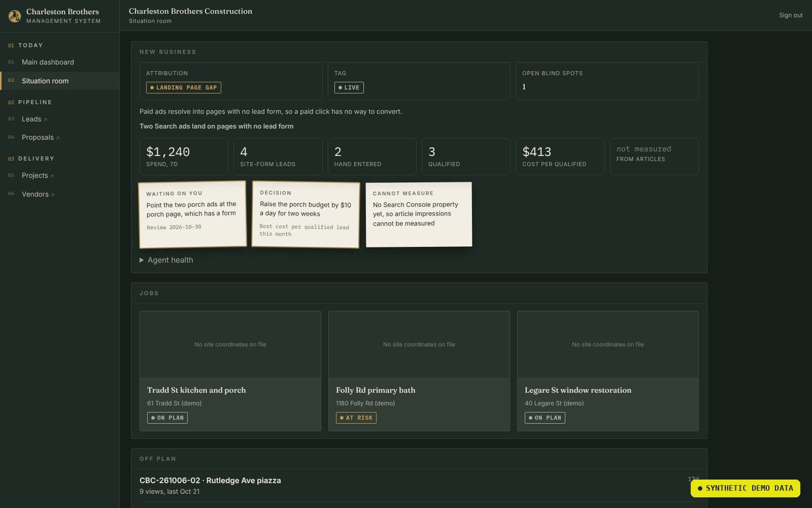Click the New Business section heading
Viewport: 812px width, 508px height.
168,52
